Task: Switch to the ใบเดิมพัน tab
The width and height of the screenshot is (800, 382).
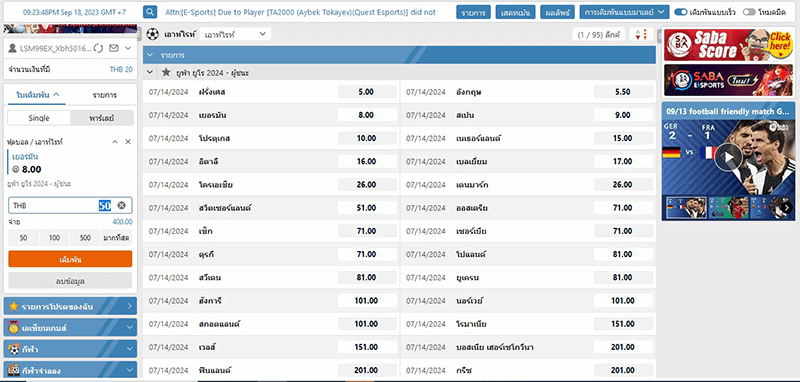Action: tap(37, 95)
